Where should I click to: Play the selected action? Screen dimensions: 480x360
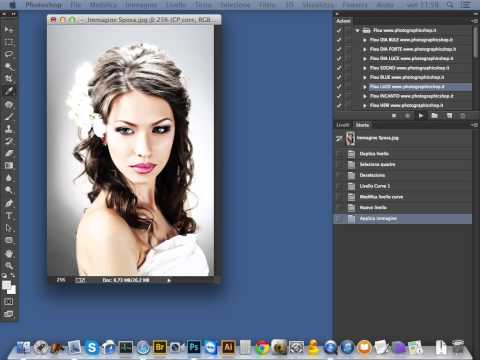421,116
